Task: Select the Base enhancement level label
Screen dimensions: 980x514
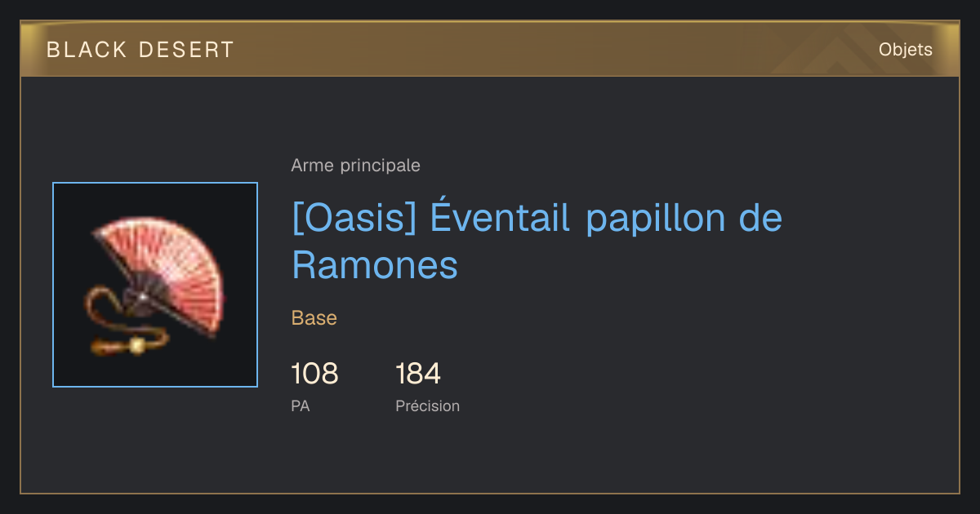Action: click(x=314, y=318)
